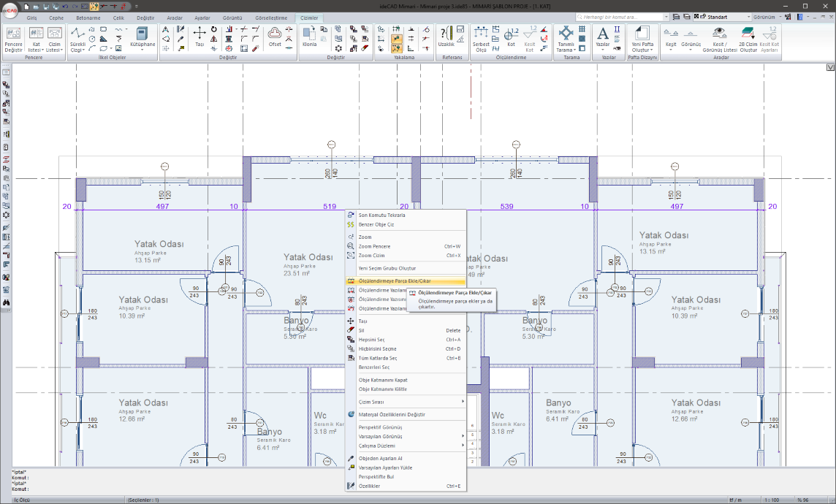Toggle the highlighted snap mode in Yakalama
The image size is (836, 504).
pyautogui.click(x=396, y=38)
